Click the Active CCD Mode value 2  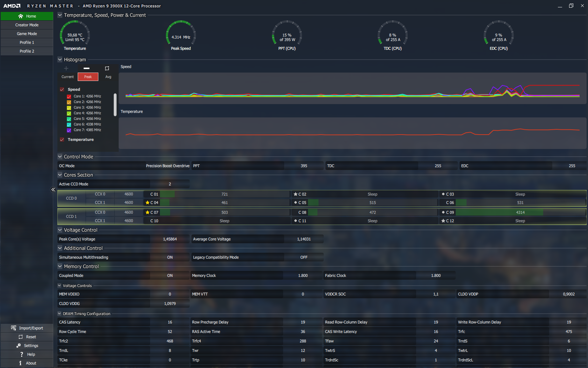(170, 184)
